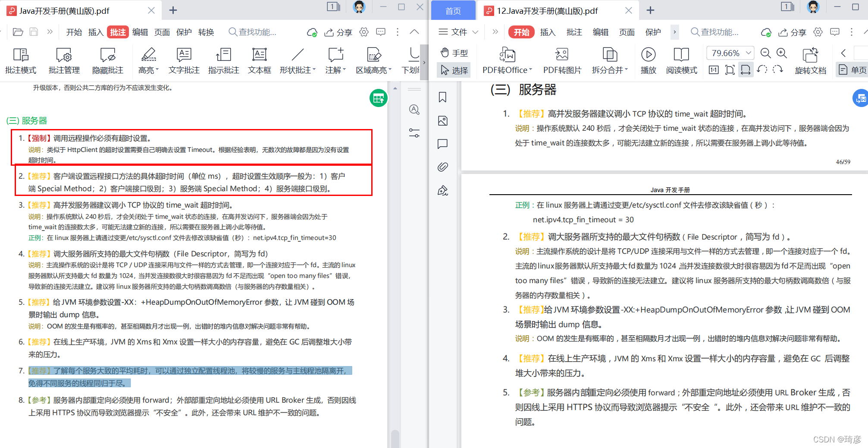
Task: Switch to the 手型 hand tool
Action: 454,53
